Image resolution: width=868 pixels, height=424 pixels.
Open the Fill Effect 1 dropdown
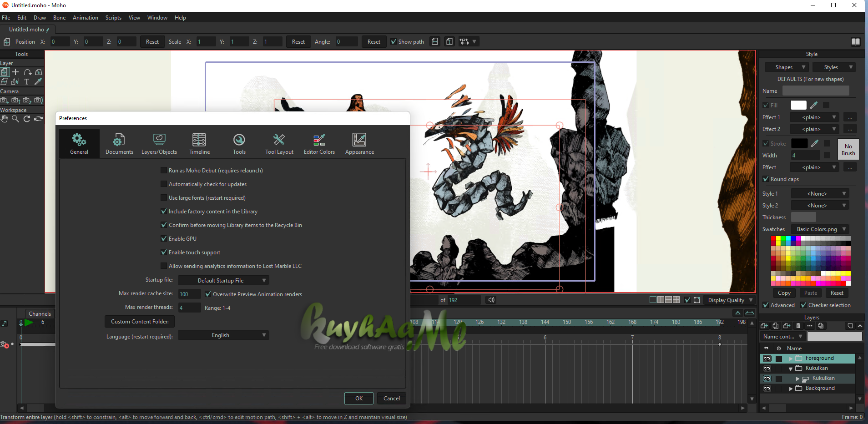(x=815, y=117)
